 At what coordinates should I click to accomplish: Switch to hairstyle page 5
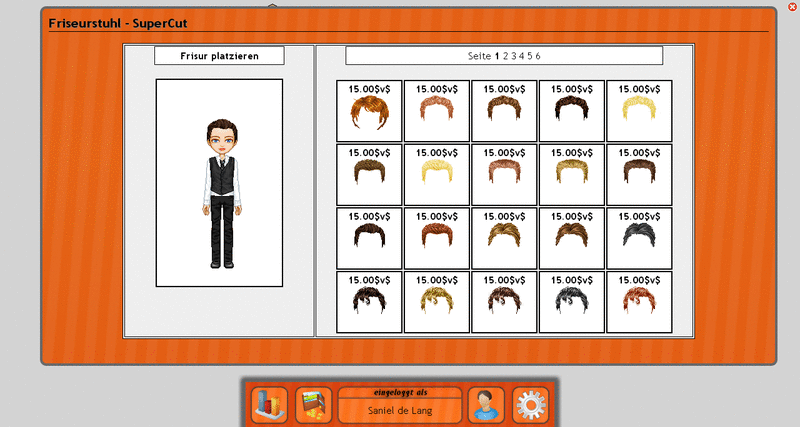tap(529, 56)
